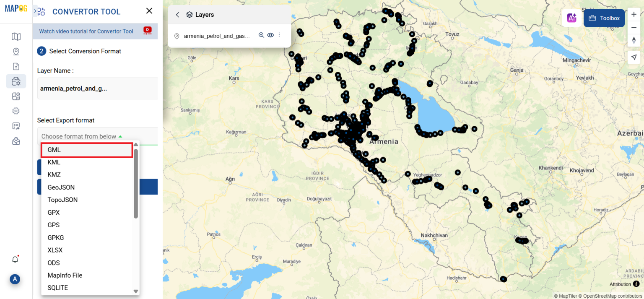The width and height of the screenshot is (644, 299).
Task: Open the settings gear in the sidebar
Action: point(16,111)
